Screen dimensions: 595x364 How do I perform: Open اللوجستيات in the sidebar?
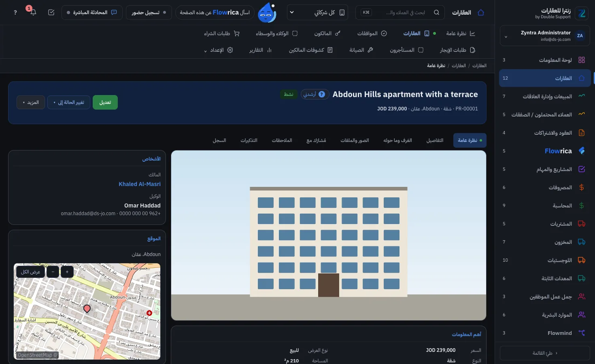545,260
